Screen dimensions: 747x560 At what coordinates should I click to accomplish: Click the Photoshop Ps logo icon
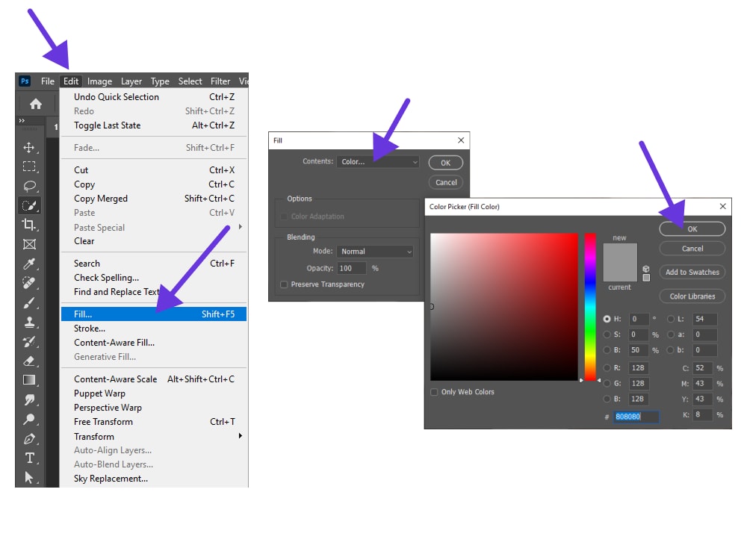coord(25,81)
